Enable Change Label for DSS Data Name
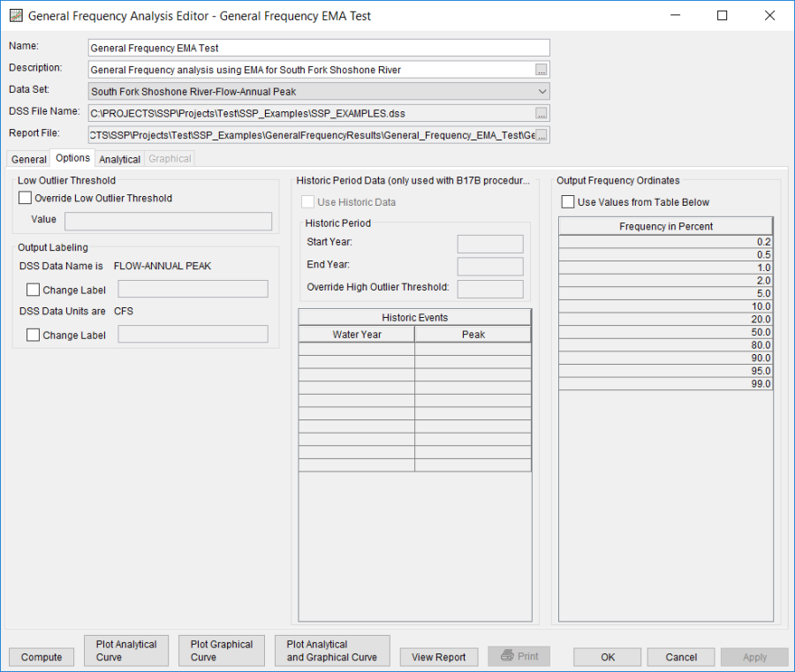The height and width of the screenshot is (672, 795). (33, 290)
